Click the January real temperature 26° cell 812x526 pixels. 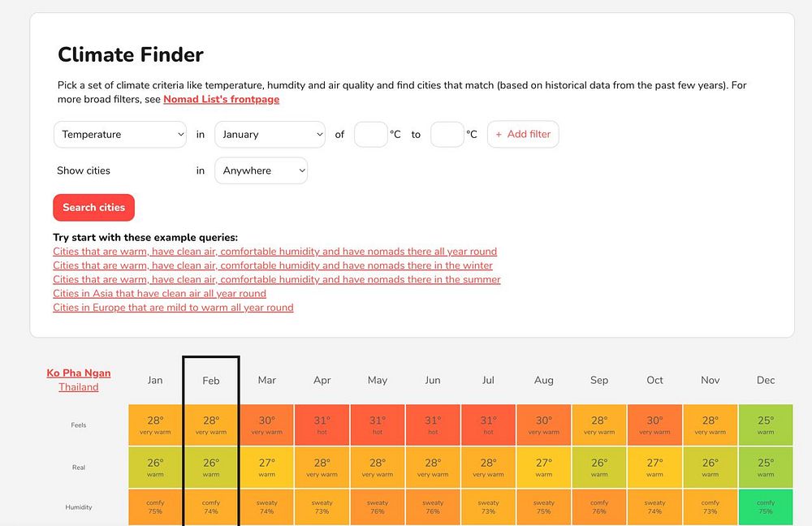click(155, 467)
